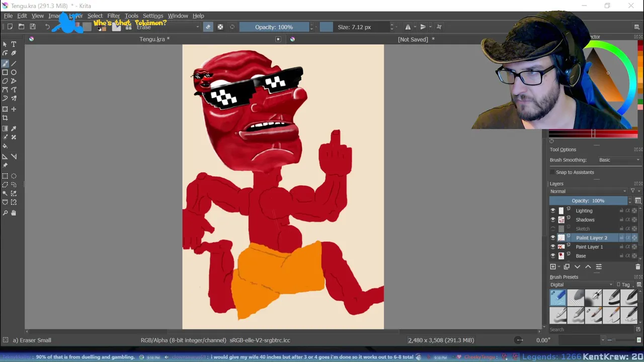Image resolution: width=644 pixels, height=362 pixels.
Task: Toggle eraser mode in toolbar
Action: 208,27
